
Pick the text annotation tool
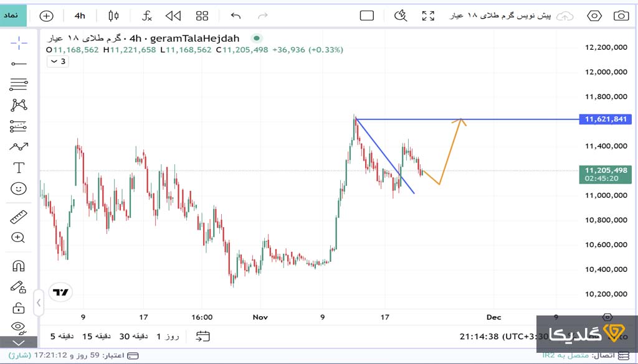[x=19, y=167]
